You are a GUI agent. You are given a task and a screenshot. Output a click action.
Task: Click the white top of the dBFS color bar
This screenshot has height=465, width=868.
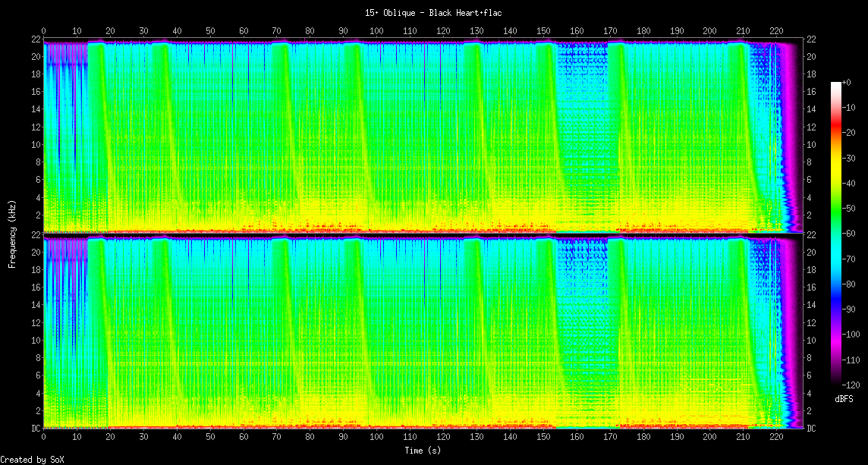click(836, 84)
